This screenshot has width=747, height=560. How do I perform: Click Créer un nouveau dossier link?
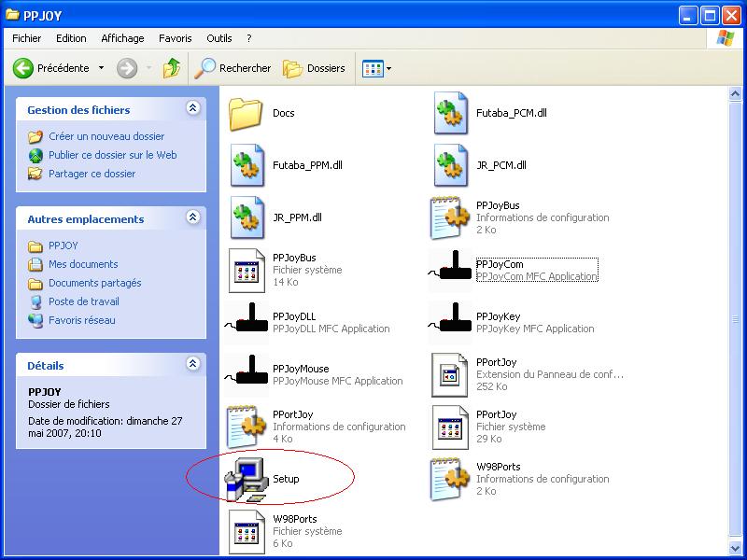click(106, 136)
